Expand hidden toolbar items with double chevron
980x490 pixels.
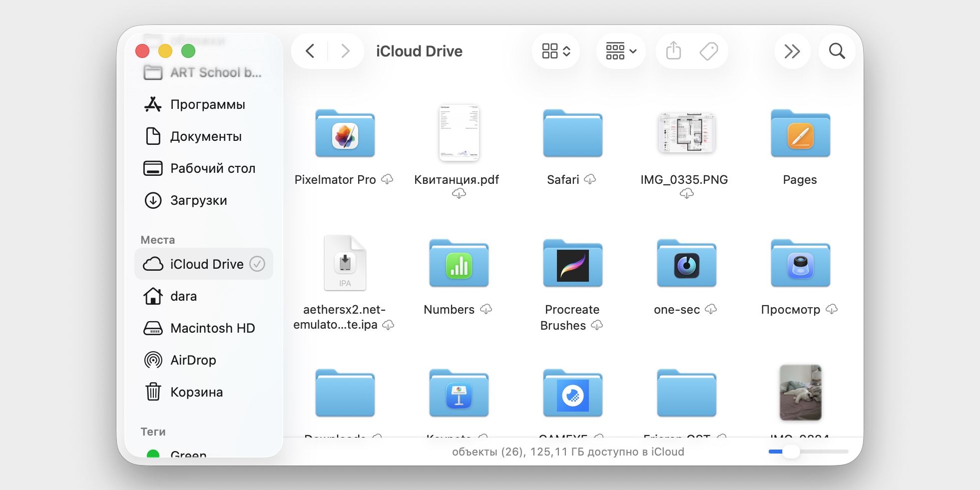(x=792, y=50)
